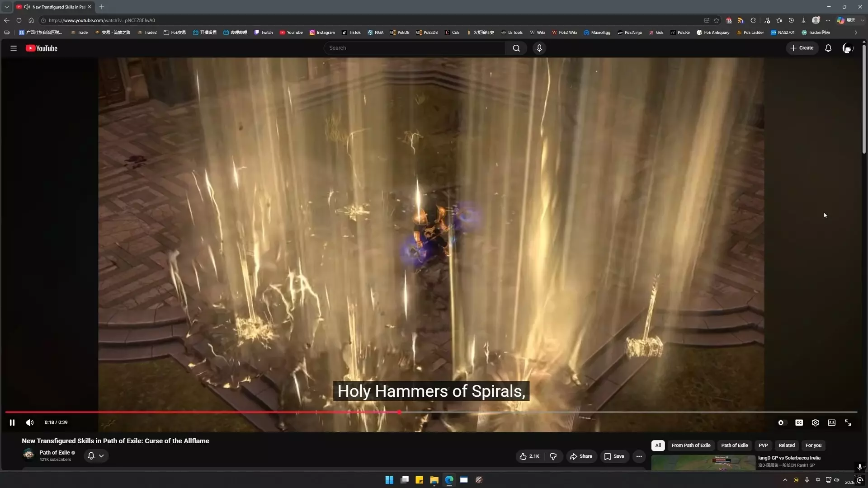Image resolution: width=868 pixels, height=488 pixels.
Task: Show hidden system tray icons
Action: (785, 480)
